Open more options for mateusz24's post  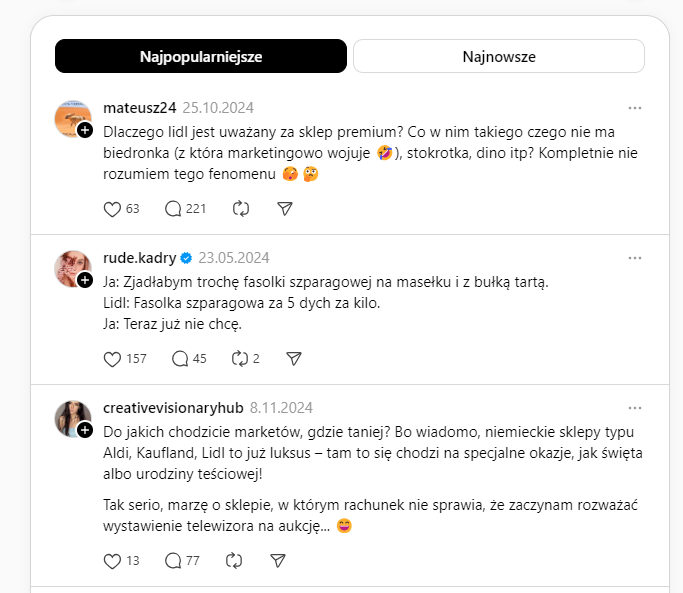tap(635, 108)
